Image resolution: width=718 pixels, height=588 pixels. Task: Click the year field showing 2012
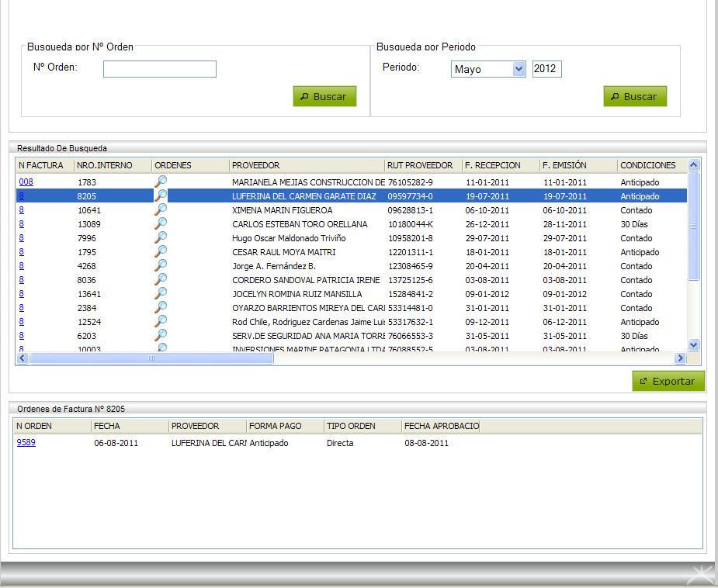pyautogui.click(x=546, y=69)
